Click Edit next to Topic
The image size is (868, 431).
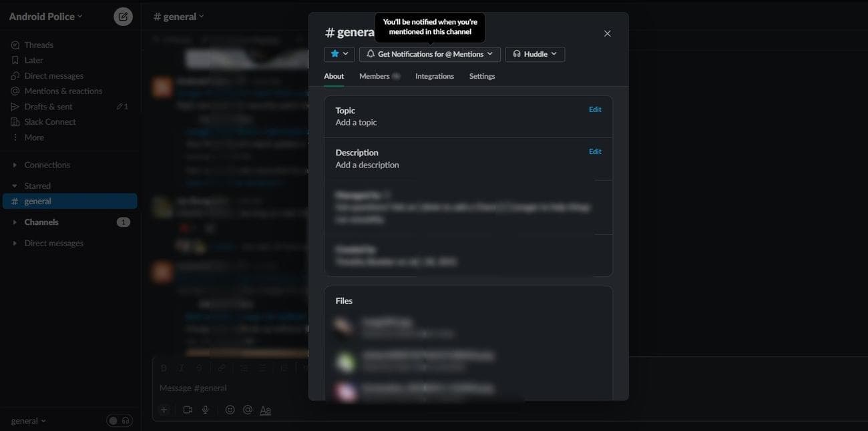pos(595,109)
